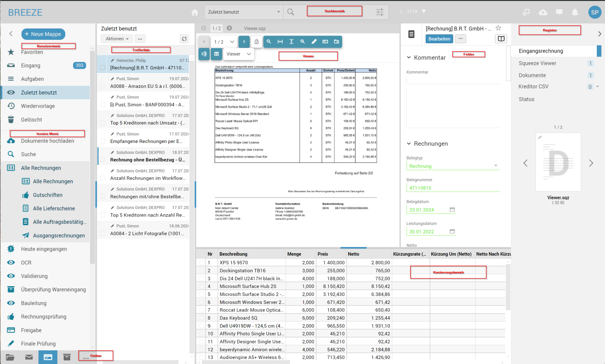The image size is (605, 364).
Task: Open the 1 / 2 page selector dropdown
Action: 224,42
